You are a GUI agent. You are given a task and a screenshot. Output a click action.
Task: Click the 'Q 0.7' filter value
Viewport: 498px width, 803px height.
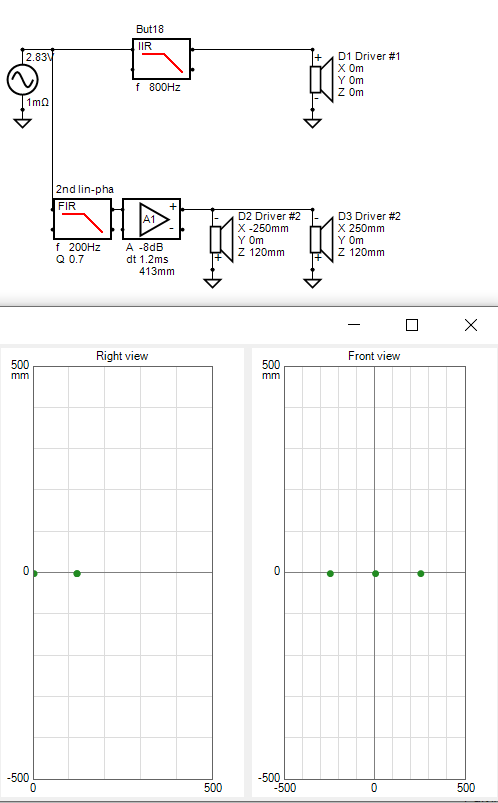click(70, 259)
